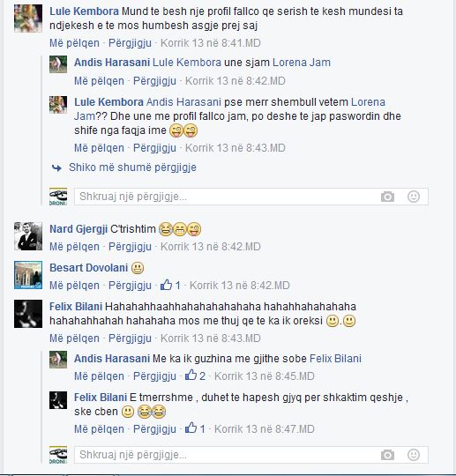View likes on Felix Bilani's last reply
This screenshot has height=476, width=456.
[195, 428]
